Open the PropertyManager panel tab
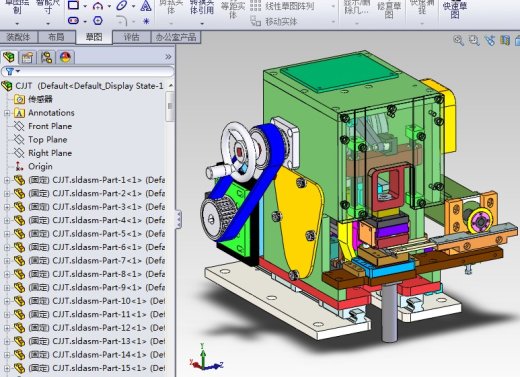 coord(27,57)
